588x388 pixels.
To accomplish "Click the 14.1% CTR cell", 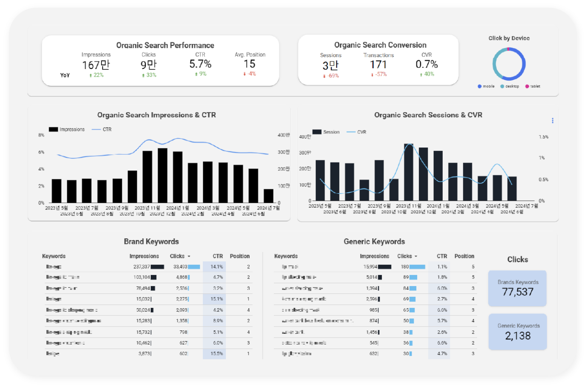I will 216,266.
